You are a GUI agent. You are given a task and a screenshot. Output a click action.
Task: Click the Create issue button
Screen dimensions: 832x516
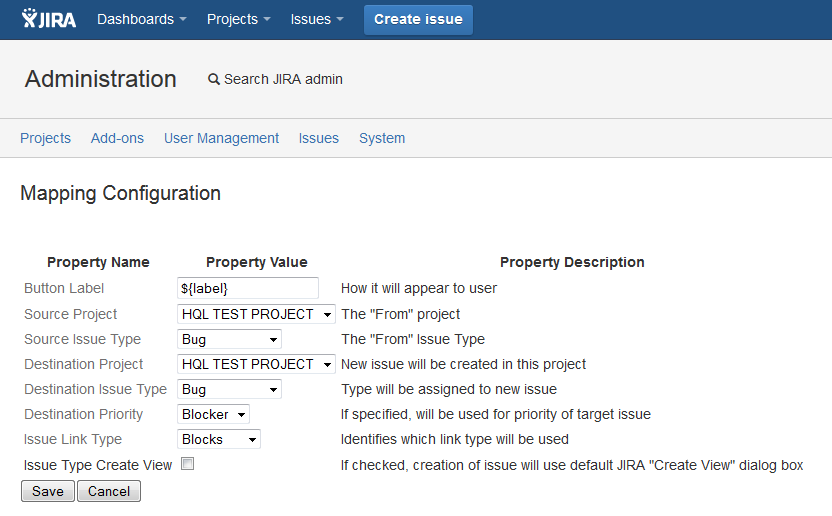418,19
